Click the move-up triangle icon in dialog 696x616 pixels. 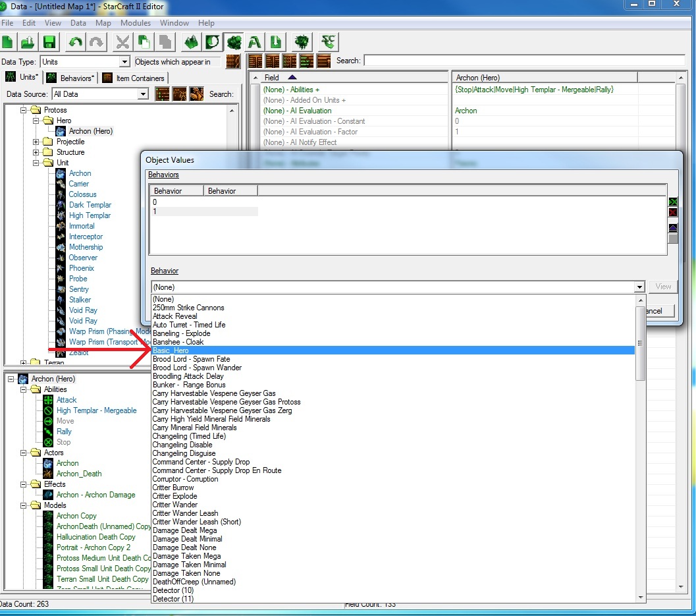click(x=672, y=227)
